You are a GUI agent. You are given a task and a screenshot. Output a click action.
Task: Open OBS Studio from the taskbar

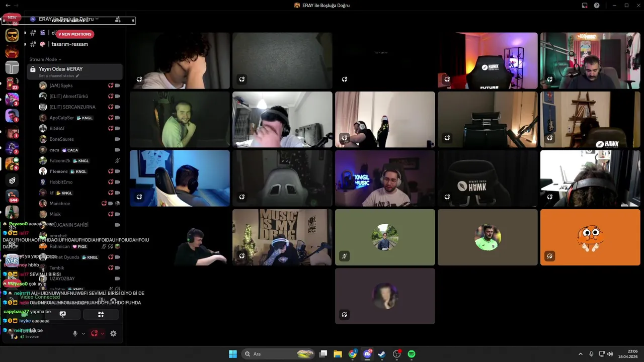coord(397,354)
